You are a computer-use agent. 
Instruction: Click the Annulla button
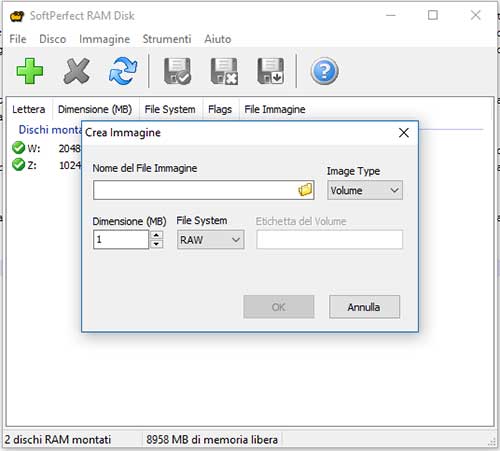[x=365, y=307]
